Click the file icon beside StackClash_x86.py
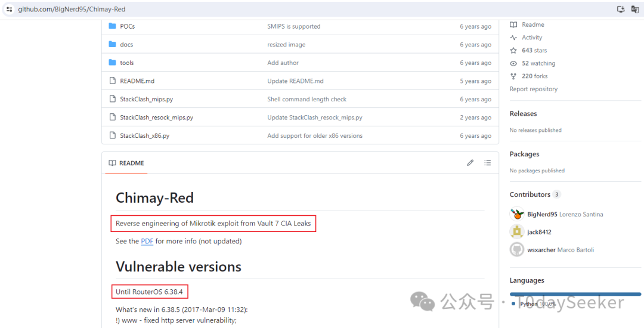The width and height of the screenshot is (644, 328). (x=112, y=135)
